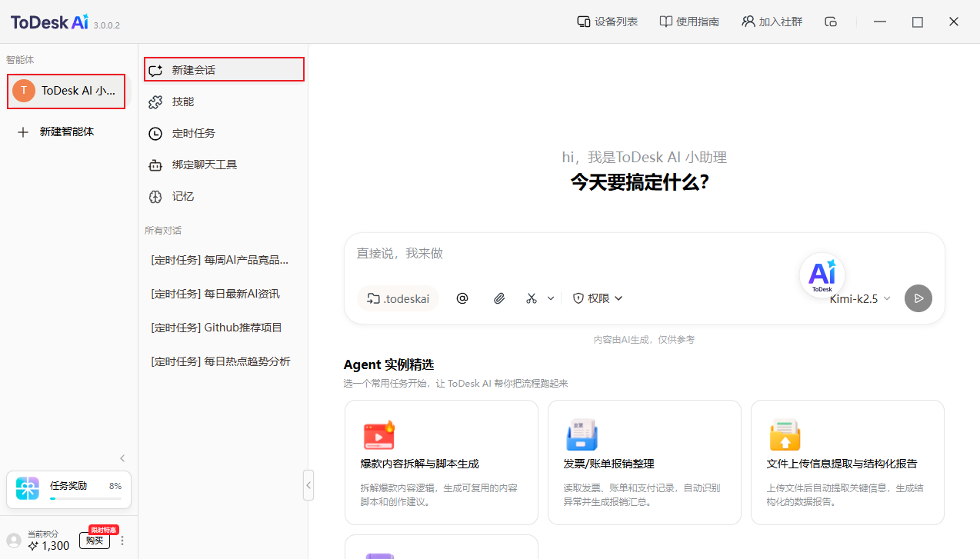
Task: Open the 记忆 memory section
Action: click(x=225, y=196)
